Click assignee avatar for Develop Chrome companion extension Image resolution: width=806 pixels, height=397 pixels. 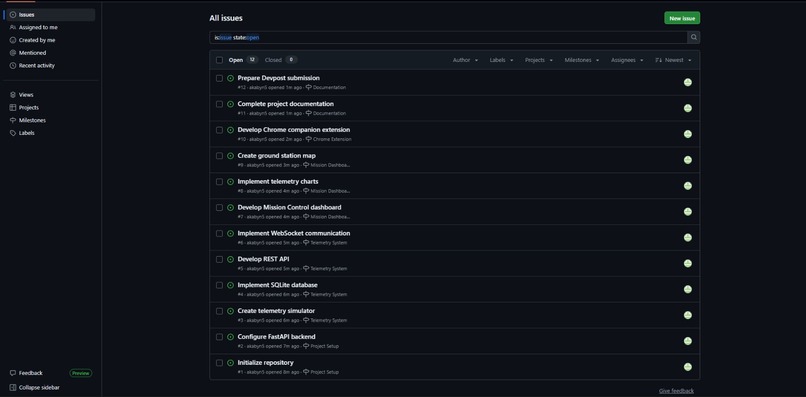click(x=687, y=134)
